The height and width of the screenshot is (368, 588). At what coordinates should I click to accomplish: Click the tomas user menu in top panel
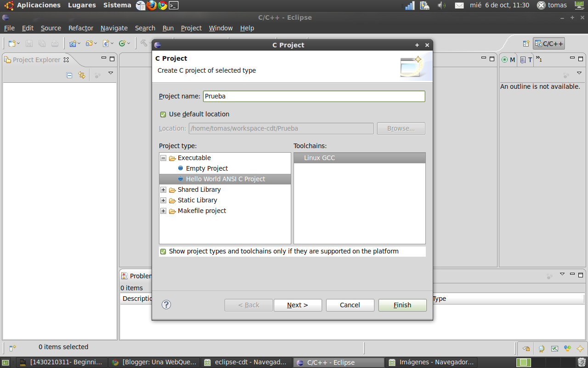(x=552, y=6)
